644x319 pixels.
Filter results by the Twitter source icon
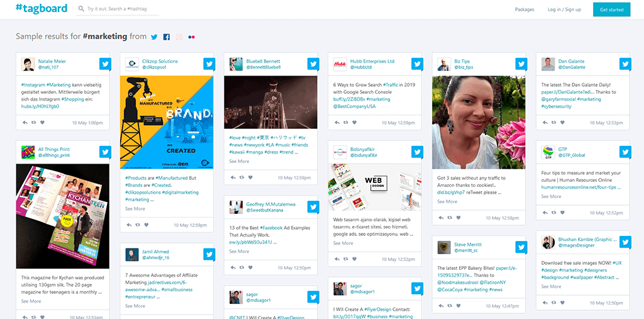tap(154, 37)
